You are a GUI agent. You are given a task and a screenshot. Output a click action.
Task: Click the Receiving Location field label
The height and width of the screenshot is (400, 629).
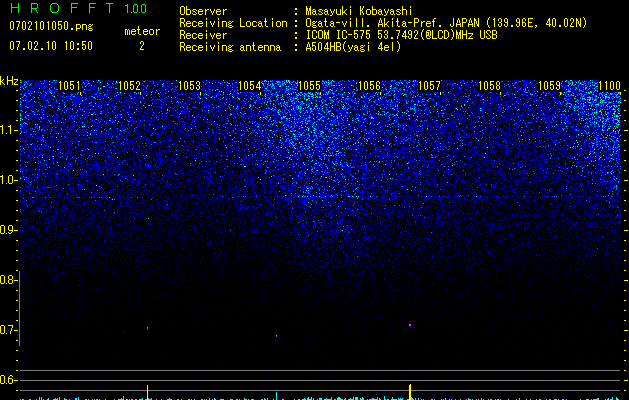tap(233, 23)
